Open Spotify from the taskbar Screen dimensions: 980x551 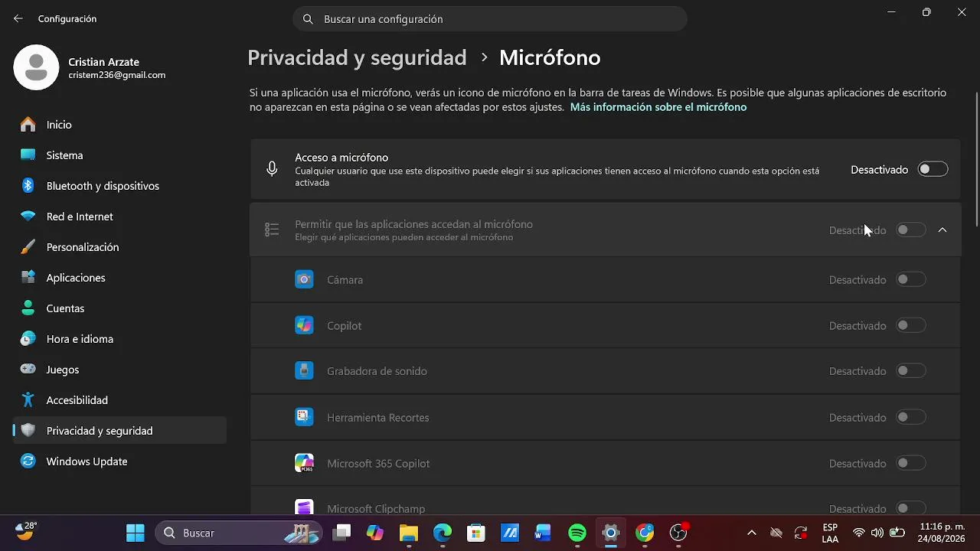click(x=577, y=533)
